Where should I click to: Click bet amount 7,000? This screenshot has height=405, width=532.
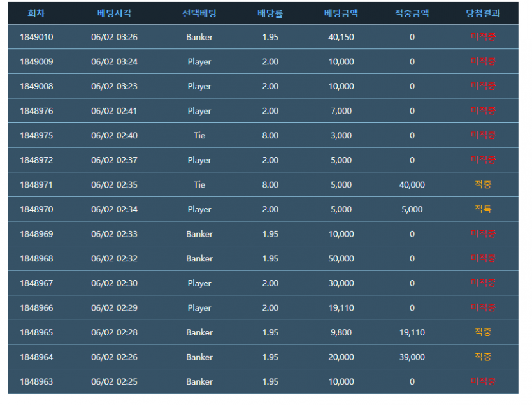click(x=341, y=111)
